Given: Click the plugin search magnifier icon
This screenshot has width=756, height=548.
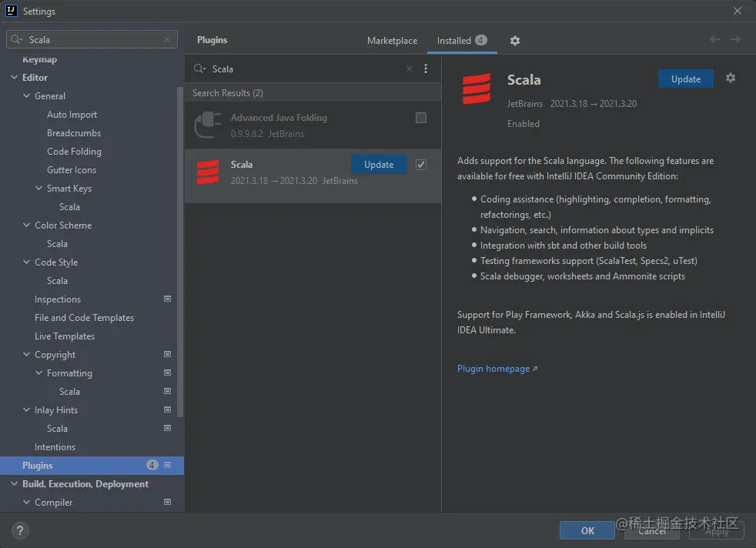Looking at the screenshot, I should pos(199,69).
